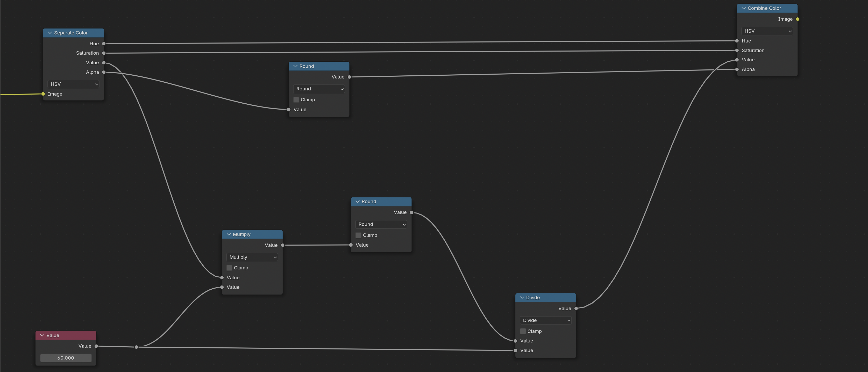868x372 pixels.
Task: Open the HSV mode dropdown in Separate Color
Action: [x=74, y=84]
